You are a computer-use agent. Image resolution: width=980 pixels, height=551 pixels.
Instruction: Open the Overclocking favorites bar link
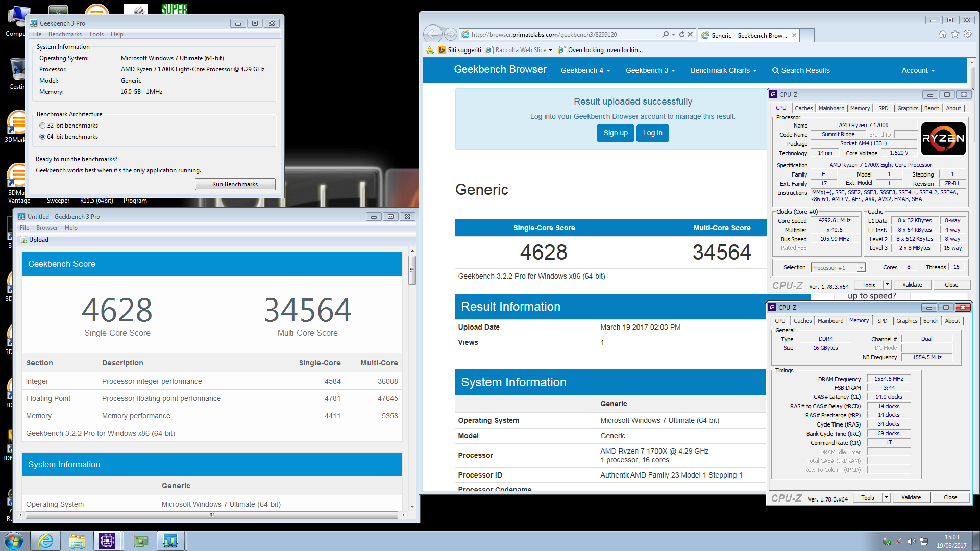pos(600,50)
